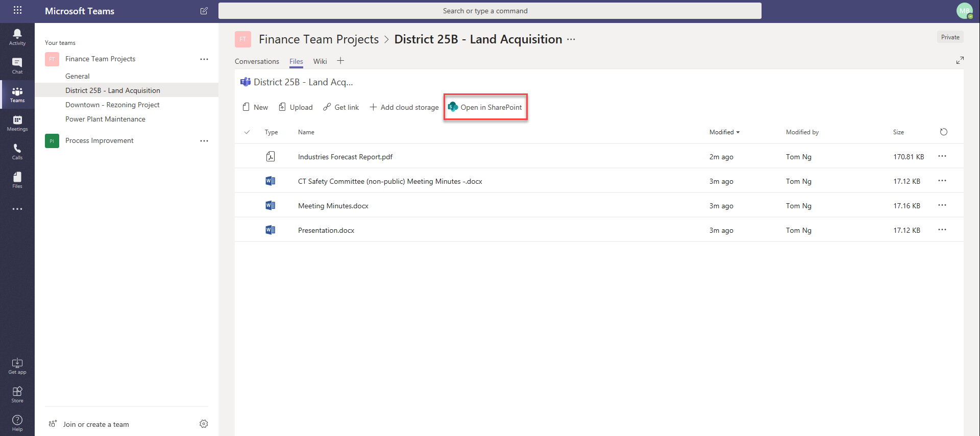Screen dimensions: 980x436
Task: Click District 25B - Land Acq... folder title
Action: (303, 82)
